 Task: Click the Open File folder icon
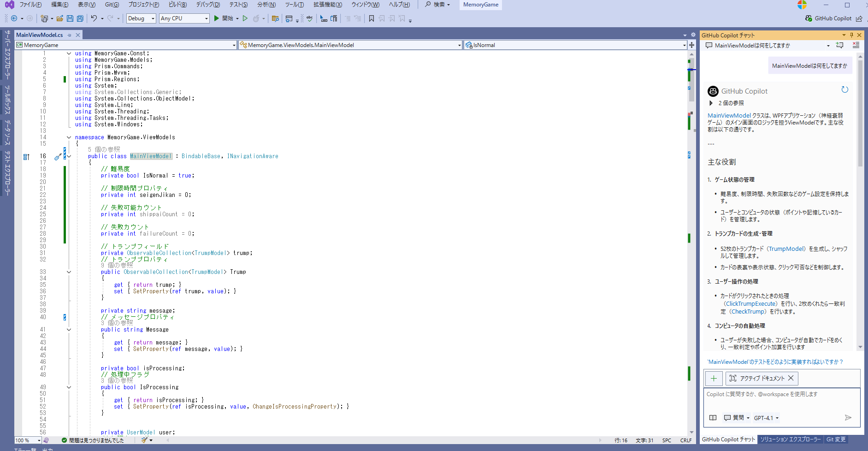click(x=59, y=18)
